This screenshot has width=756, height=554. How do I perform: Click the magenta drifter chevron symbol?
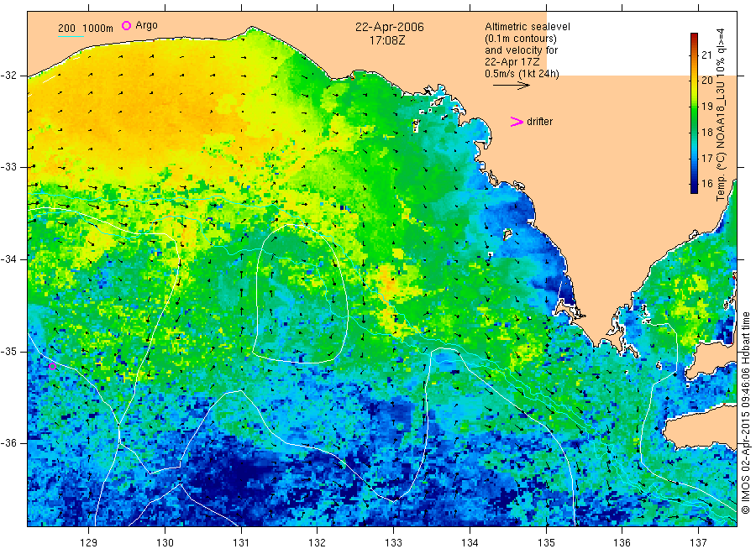click(517, 122)
